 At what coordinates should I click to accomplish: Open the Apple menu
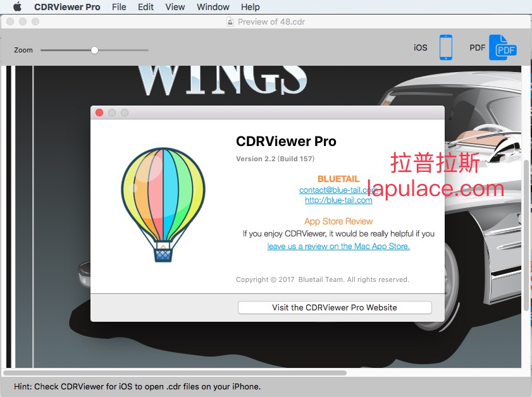(x=17, y=7)
